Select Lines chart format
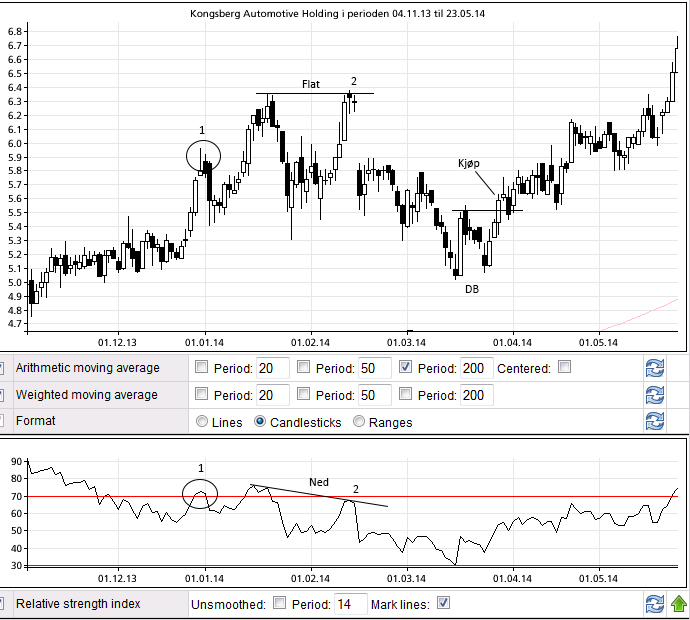 203,422
